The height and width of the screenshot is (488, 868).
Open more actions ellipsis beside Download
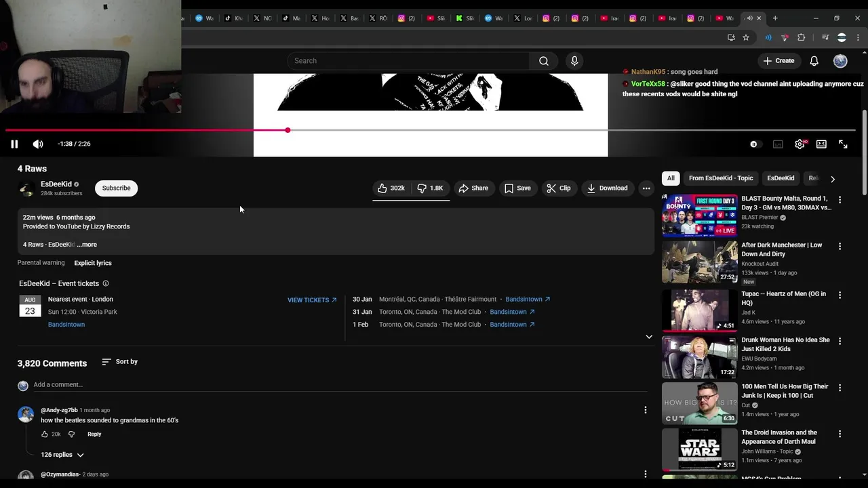pyautogui.click(x=646, y=188)
